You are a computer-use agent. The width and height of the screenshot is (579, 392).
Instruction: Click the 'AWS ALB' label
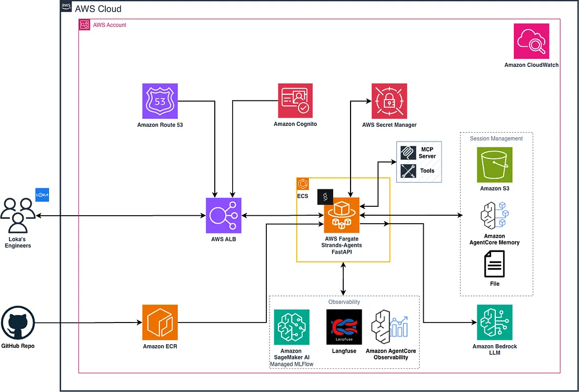tap(223, 239)
